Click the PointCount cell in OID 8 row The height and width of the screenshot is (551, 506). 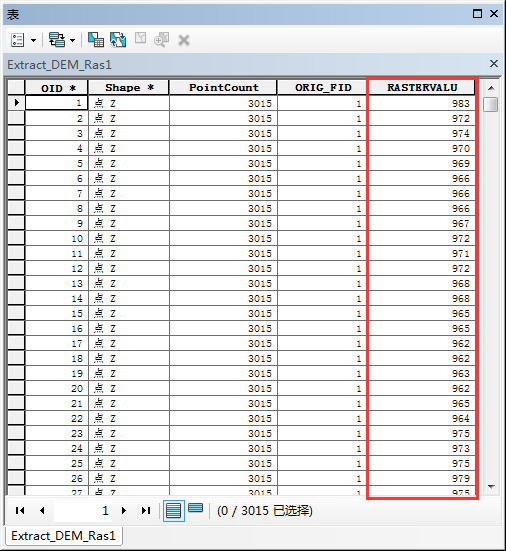coord(223,208)
